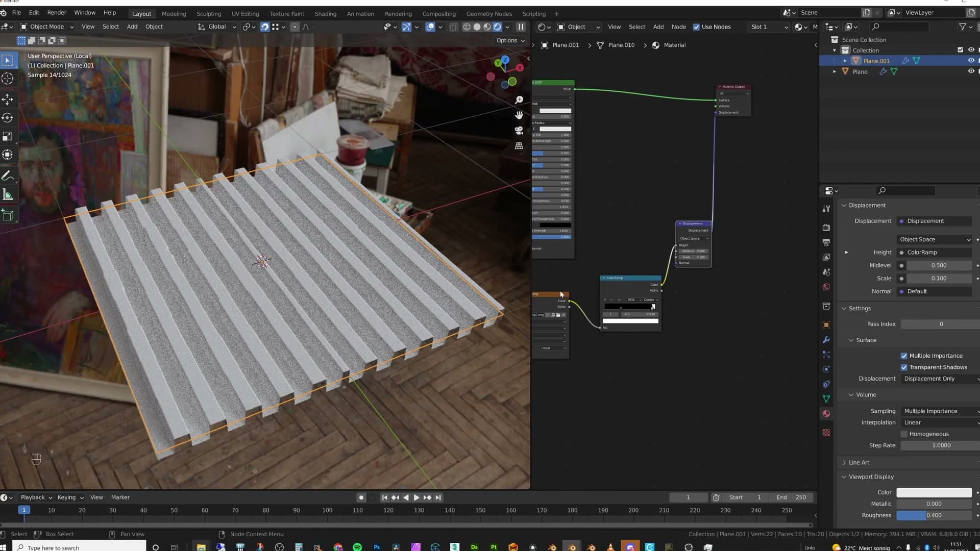Toggle the timeline auto-keying record button
Screen dimensions: 980x551
coord(361,497)
